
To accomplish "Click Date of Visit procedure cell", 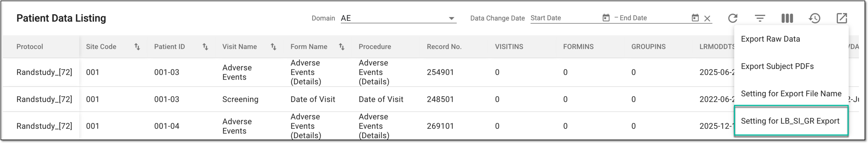I will click(381, 100).
